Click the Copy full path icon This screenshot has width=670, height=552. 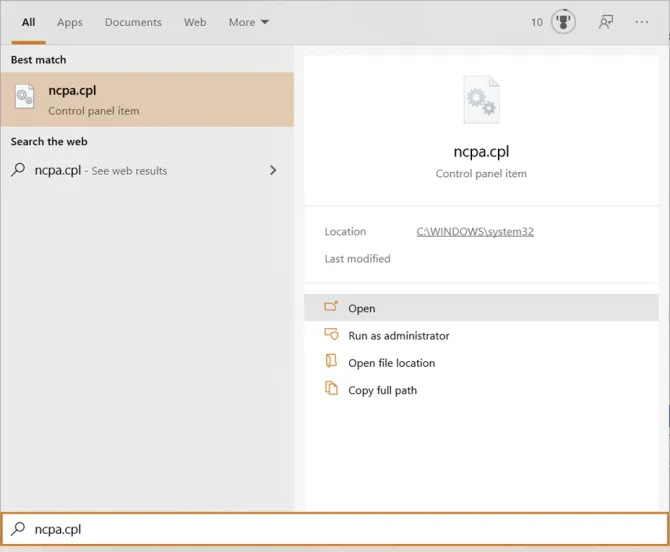(331, 388)
